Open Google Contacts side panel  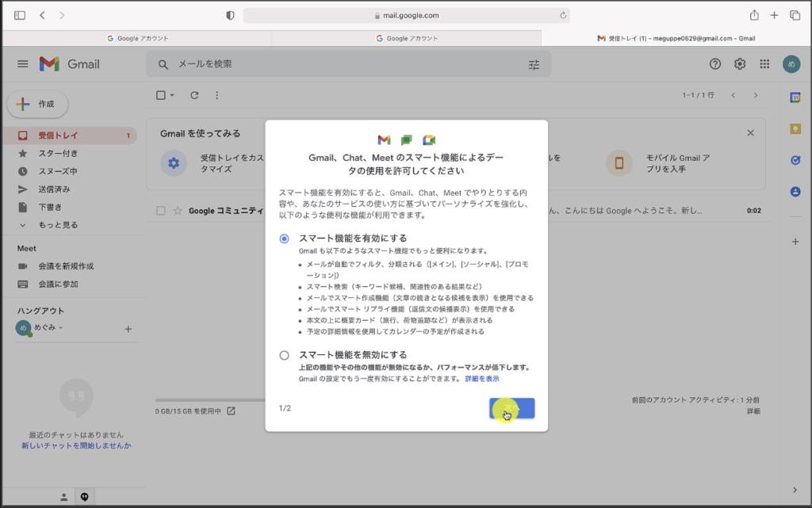[795, 192]
